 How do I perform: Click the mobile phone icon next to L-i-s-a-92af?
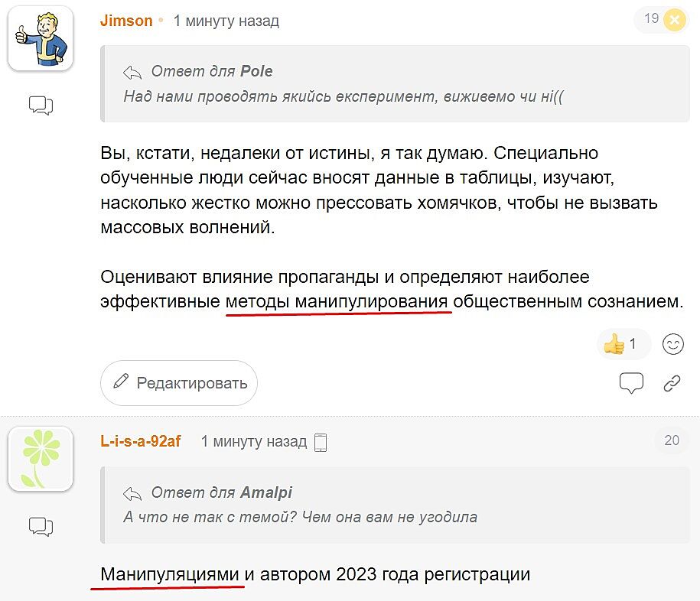tap(321, 442)
